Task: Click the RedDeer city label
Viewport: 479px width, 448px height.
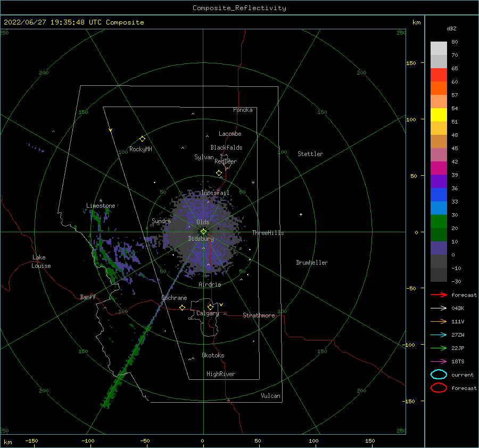Action: pyautogui.click(x=226, y=161)
